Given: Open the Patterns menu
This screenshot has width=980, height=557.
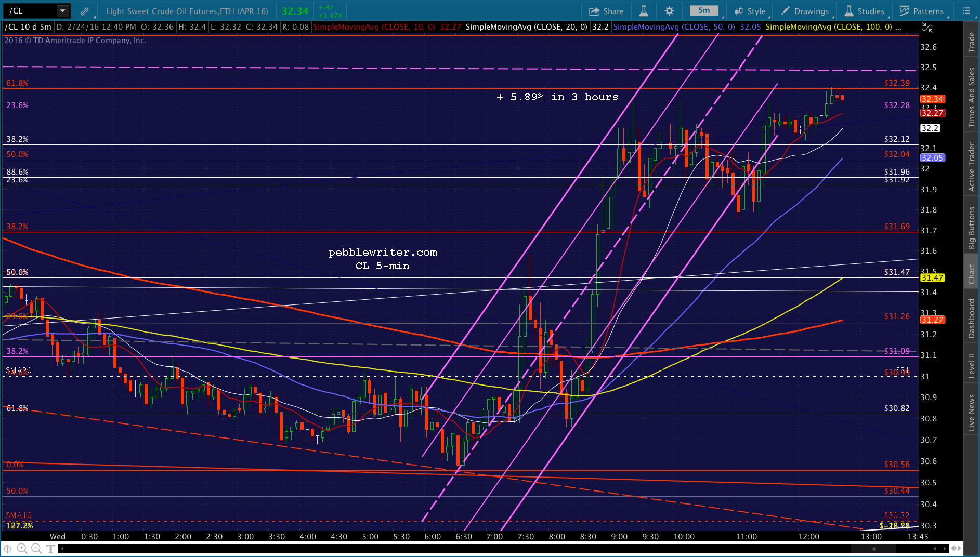Looking at the screenshot, I should click(x=922, y=11).
